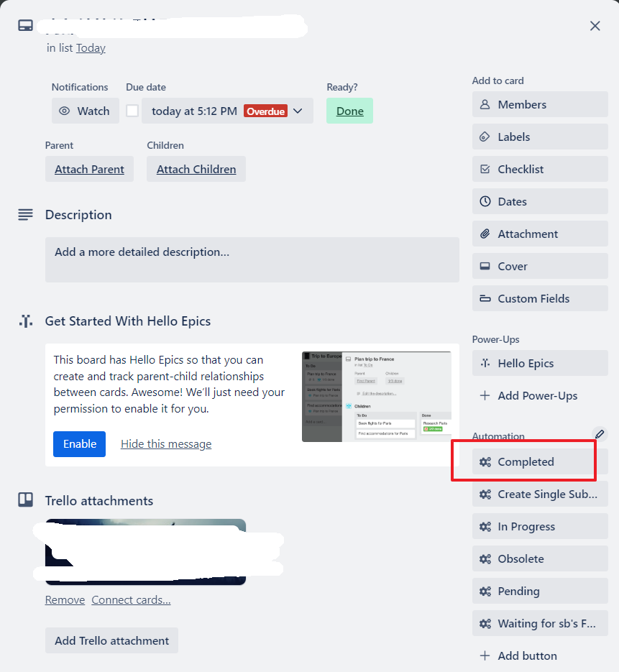619x672 pixels.
Task: Open the Hello Epics preview image
Action: coord(377,397)
